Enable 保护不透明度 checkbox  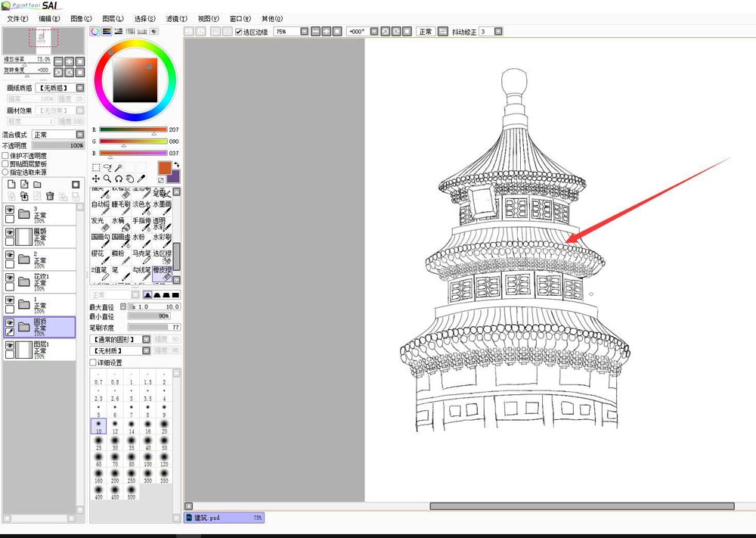[x=6, y=155]
